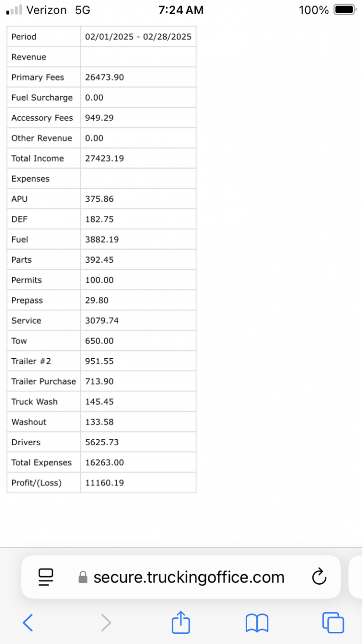Tap the Safari back arrow

pos(28,623)
